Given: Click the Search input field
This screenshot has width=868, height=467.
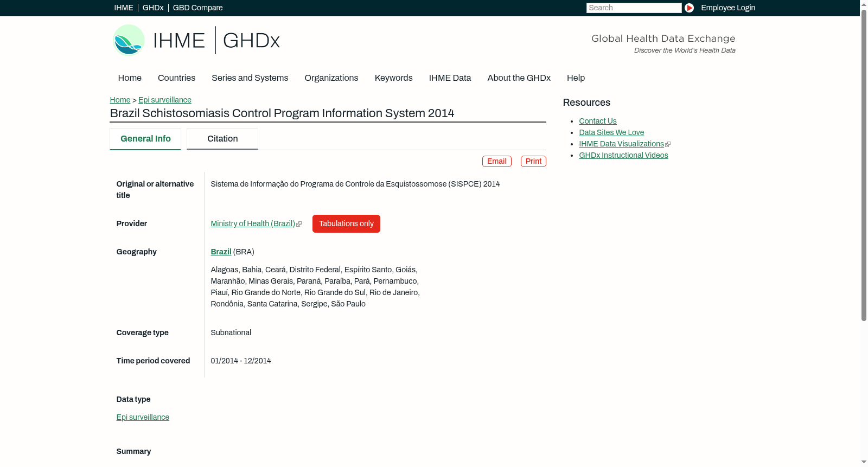Looking at the screenshot, I should click(x=634, y=8).
